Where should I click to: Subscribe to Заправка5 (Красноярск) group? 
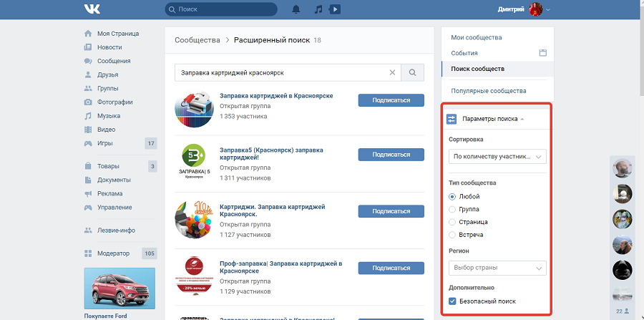[x=391, y=155]
